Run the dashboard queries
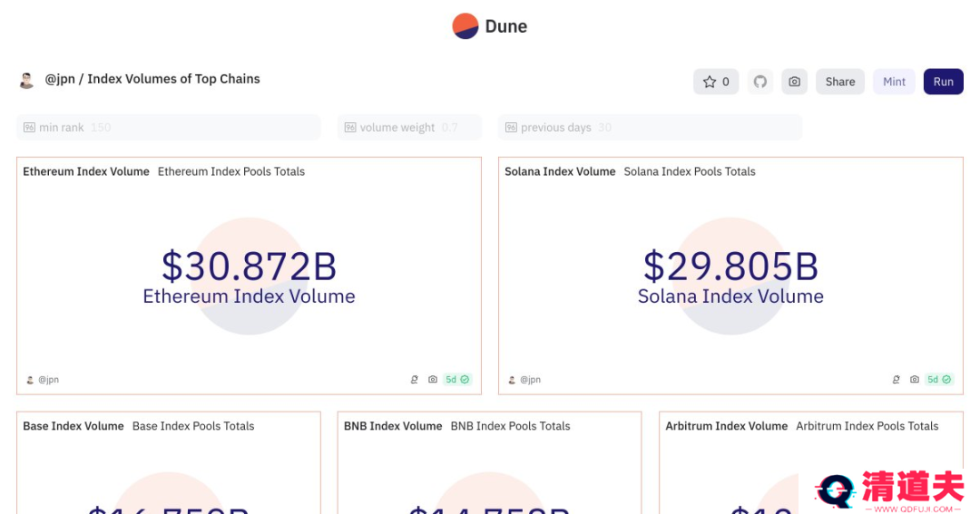The width and height of the screenshot is (980, 514). (943, 82)
